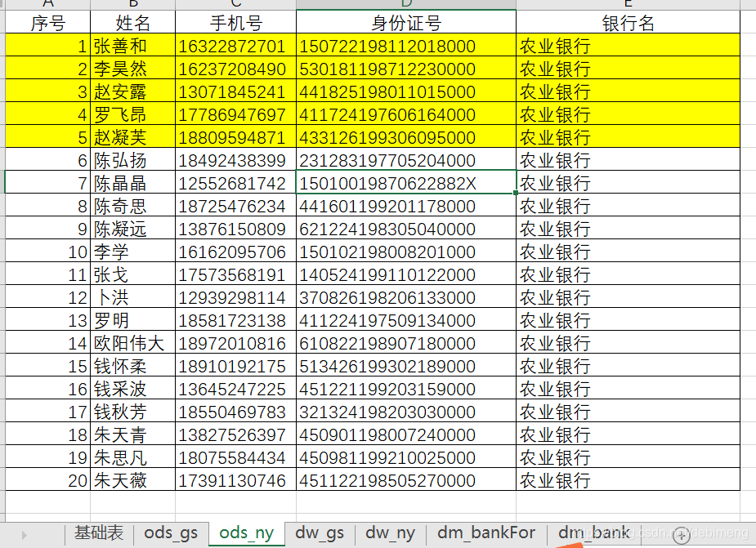Select the name cell 钱怀柔
Screen dimensions: 756x548
[x=132, y=366]
